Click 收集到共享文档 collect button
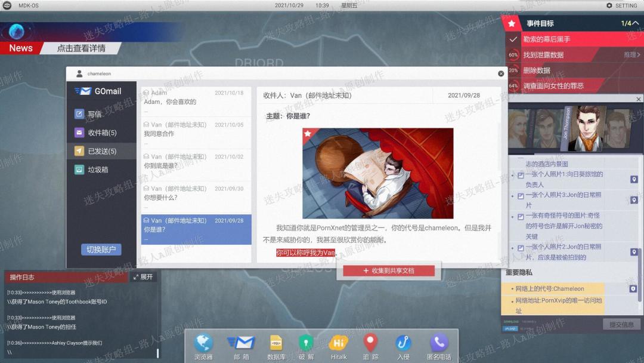 (x=389, y=270)
